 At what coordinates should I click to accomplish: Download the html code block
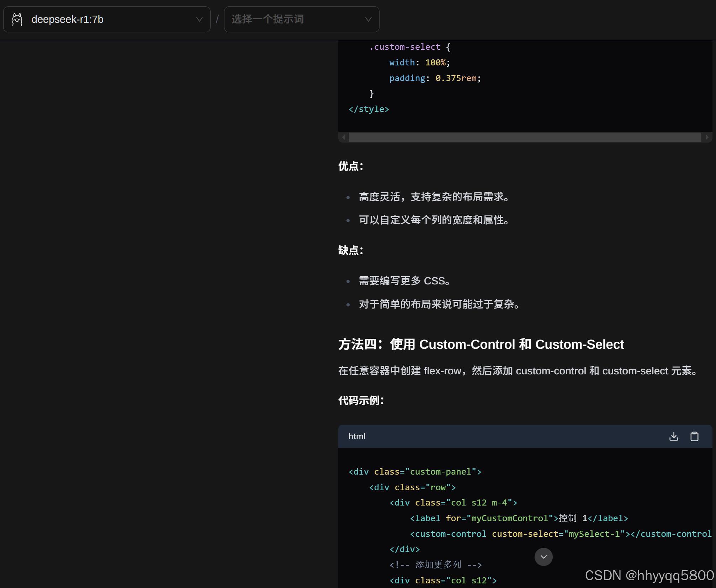coord(674,436)
